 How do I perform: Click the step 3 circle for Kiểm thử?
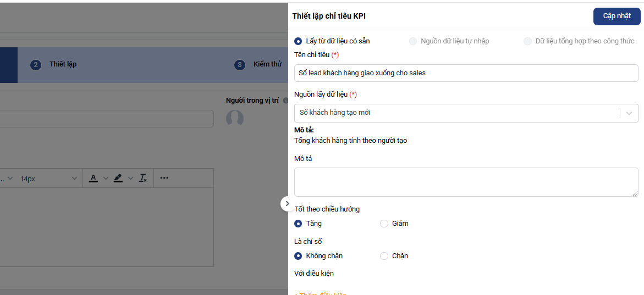click(239, 65)
